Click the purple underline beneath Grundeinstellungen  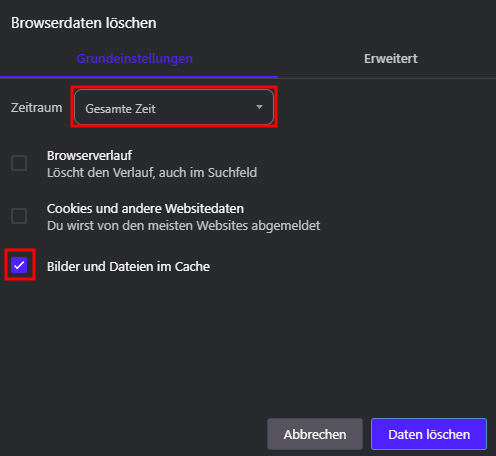pos(139,77)
